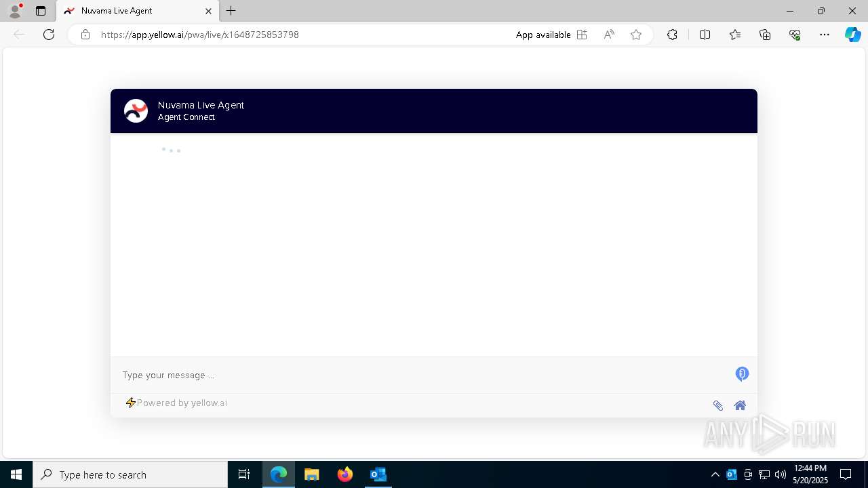Image resolution: width=868 pixels, height=488 pixels.
Task: Open the Powered by yellow.ai link
Action: coord(176,403)
